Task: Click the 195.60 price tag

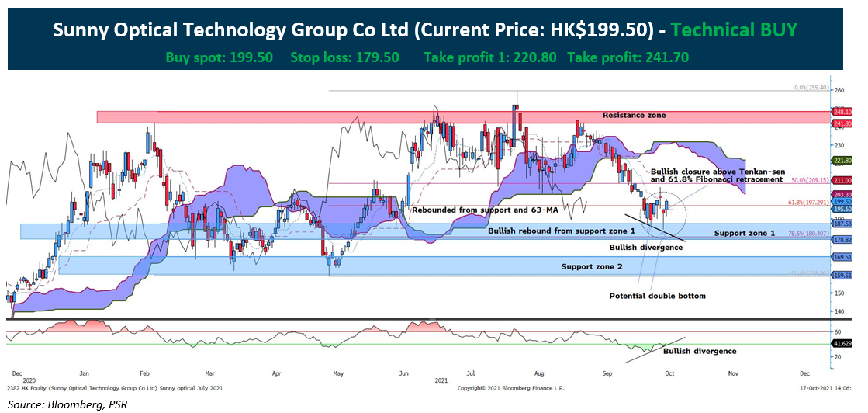Action: [842, 210]
